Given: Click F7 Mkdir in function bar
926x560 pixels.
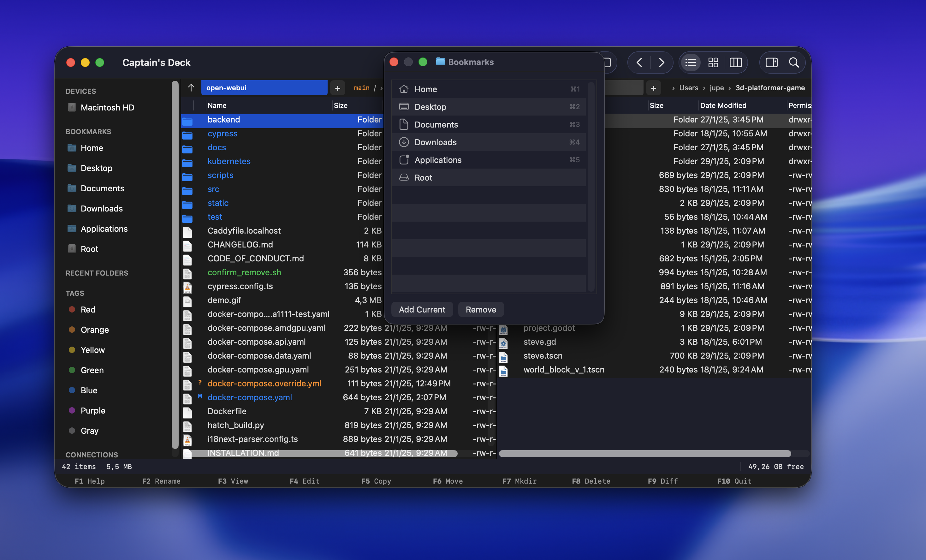Looking at the screenshot, I should pos(520,481).
